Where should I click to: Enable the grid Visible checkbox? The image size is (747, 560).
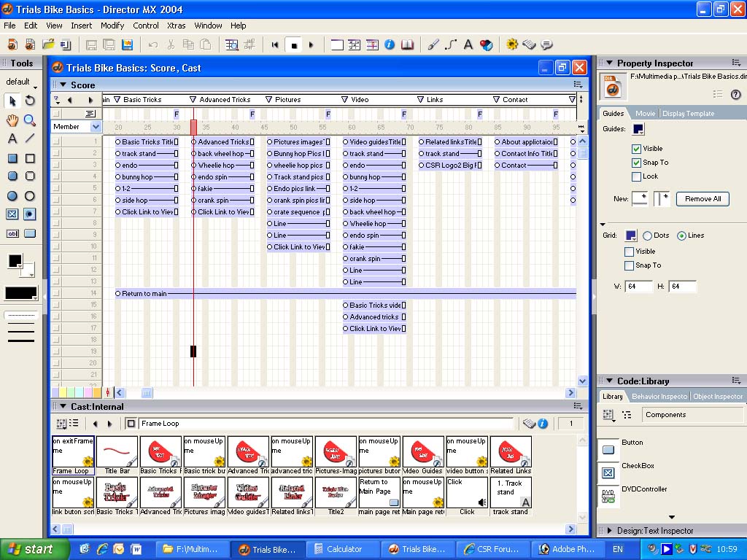(x=629, y=252)
